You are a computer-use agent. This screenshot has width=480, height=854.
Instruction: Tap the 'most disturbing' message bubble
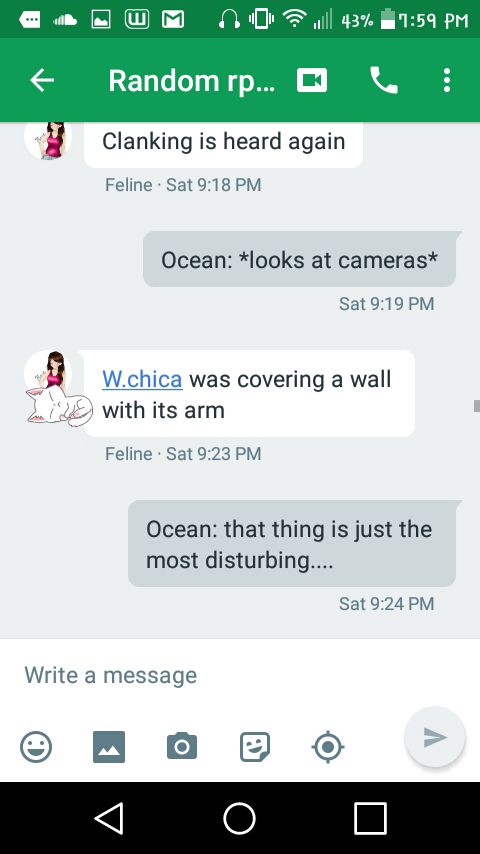(292, 544)
